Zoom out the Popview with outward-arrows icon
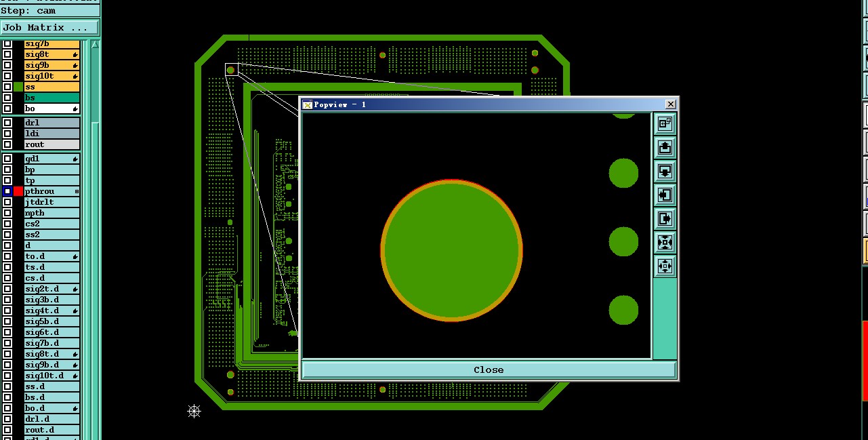This screenshot has width=868, height=440. click(665, 266)
